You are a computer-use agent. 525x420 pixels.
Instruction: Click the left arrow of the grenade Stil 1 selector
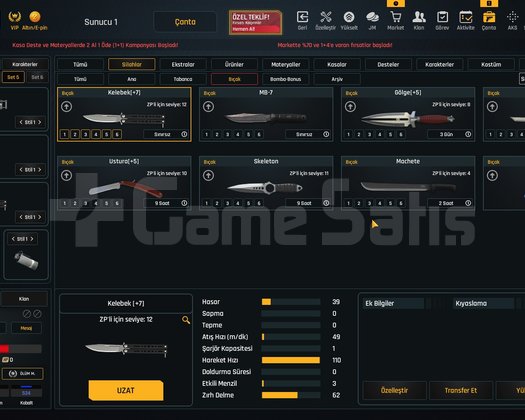pyautogui.click(x=13, y=239)
